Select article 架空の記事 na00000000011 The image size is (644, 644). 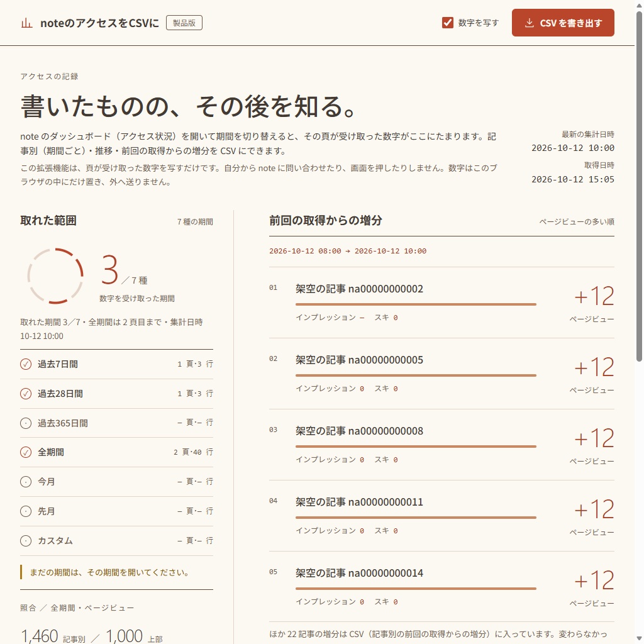point(359,502)
